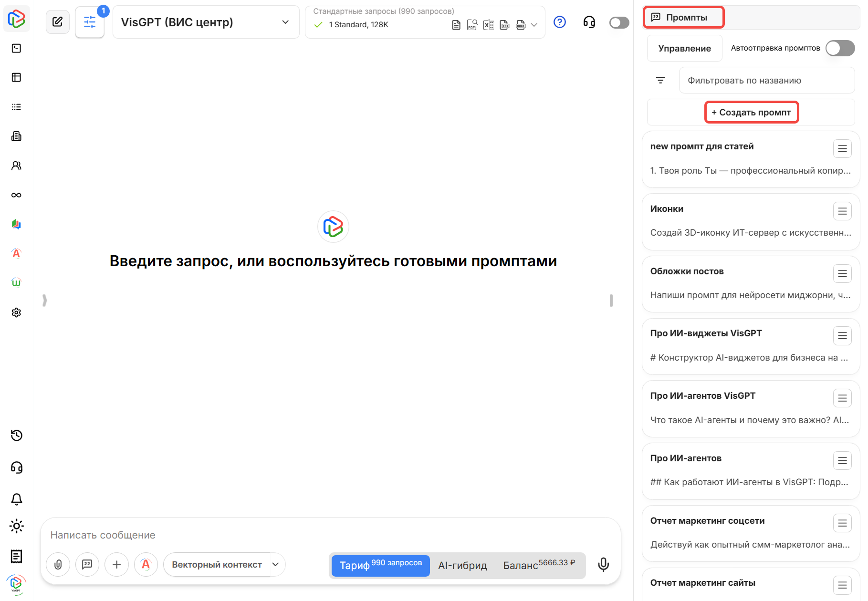The height and width of the screenshot is (601, 868).
Task: Open PDF export icon in top toolbar
Action: [x=472, y=24]
